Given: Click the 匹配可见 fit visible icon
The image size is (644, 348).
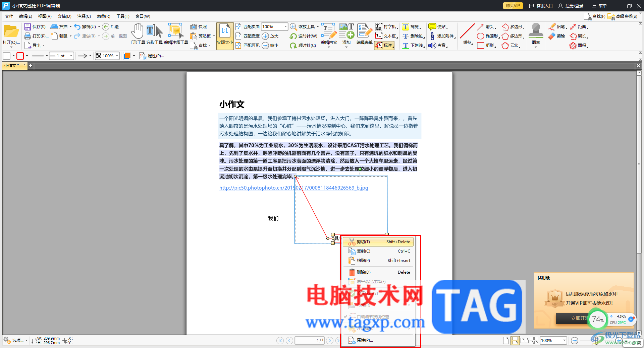Looking at the screenshot, I should [238, 46].
